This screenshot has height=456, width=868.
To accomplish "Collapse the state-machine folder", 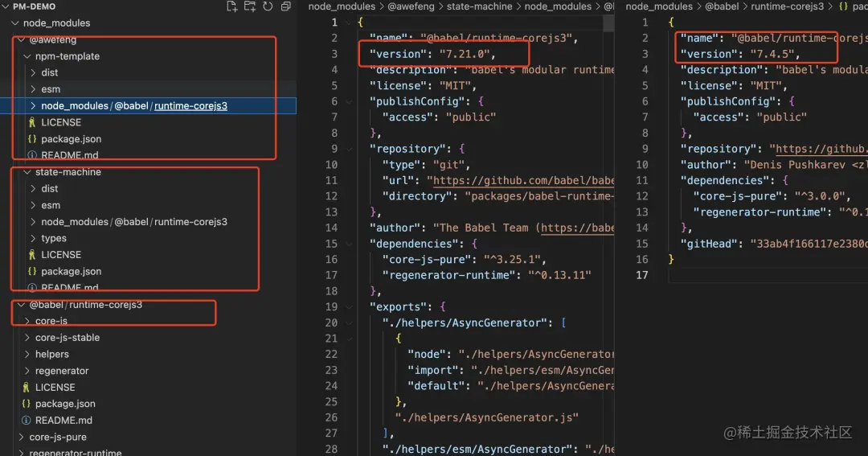I will pos(27,172).
